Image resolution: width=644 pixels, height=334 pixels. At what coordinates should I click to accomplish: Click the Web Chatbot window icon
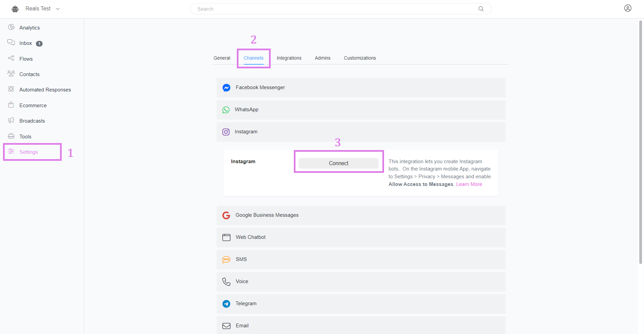point(226,238)
